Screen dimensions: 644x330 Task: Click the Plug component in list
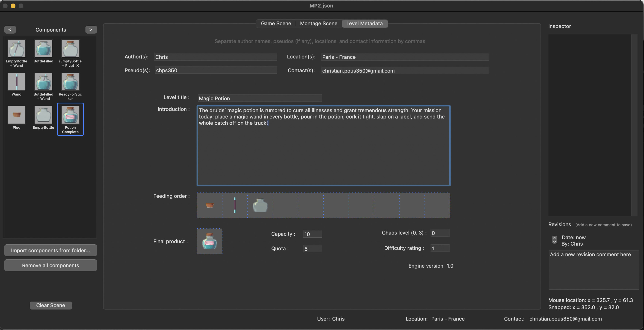[x=17, y=115]
